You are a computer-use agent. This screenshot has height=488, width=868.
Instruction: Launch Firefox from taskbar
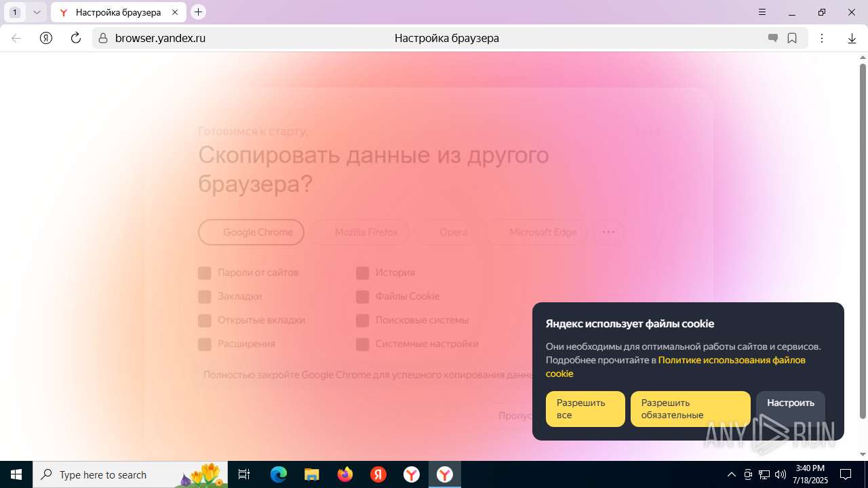tap(345, 474)
